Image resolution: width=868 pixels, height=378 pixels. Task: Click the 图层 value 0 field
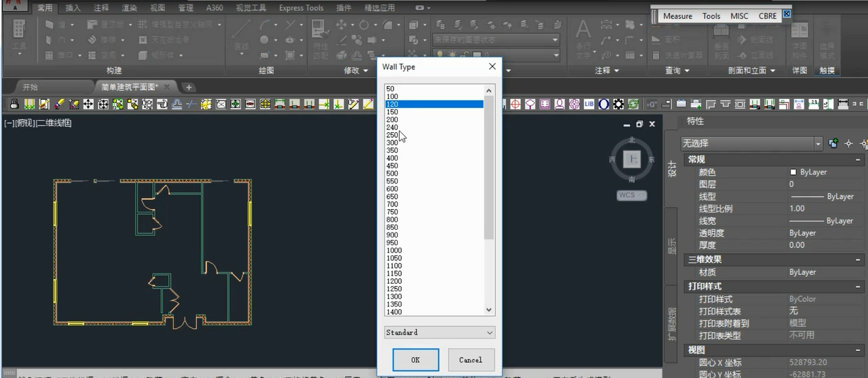coord(825,184)
